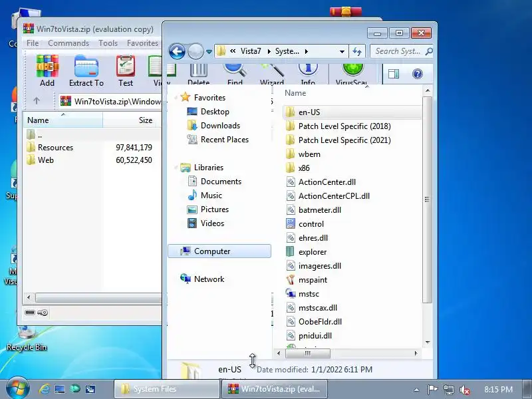This screenshot has width=532, height=399.
Task: Click the Test archive icon in WinRAR
Action: tap(126, 70)
